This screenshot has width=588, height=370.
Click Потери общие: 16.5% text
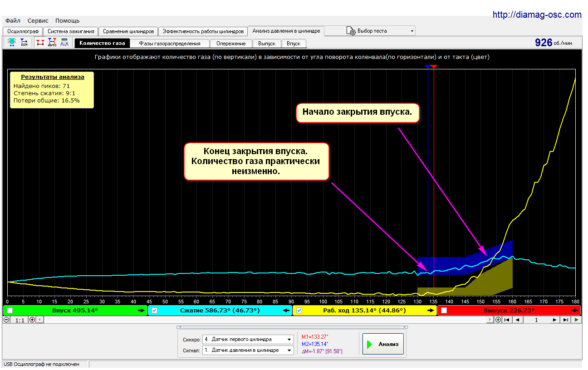[x=47, y=100]
